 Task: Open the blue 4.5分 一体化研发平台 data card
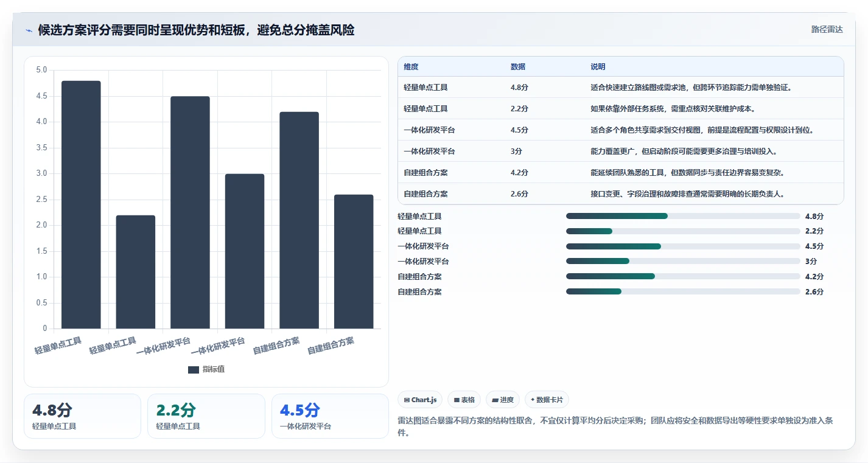[330, 416]
